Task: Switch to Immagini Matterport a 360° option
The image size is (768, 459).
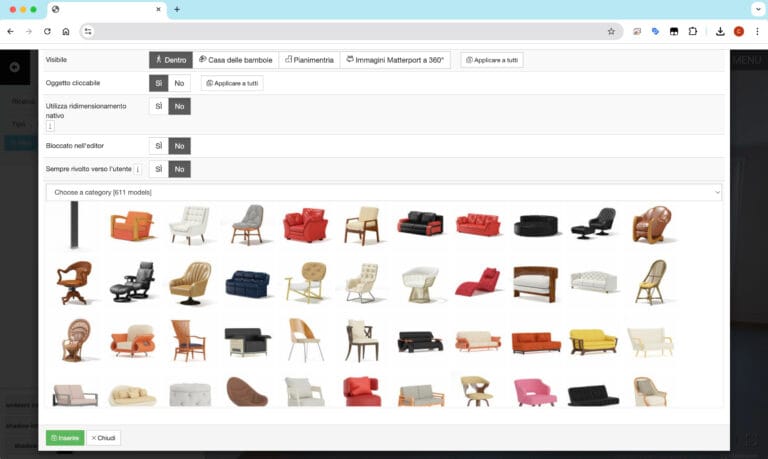Action: click(x=395, y=60)
